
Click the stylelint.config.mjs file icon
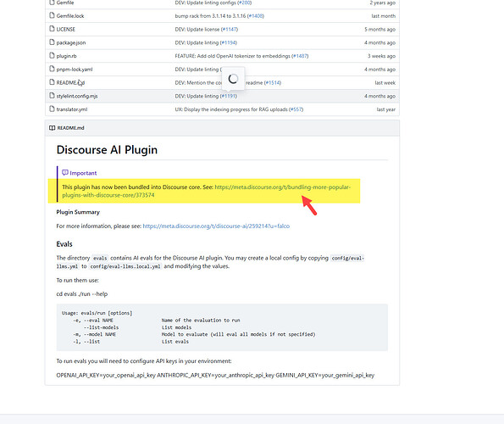tap(52, 96)
